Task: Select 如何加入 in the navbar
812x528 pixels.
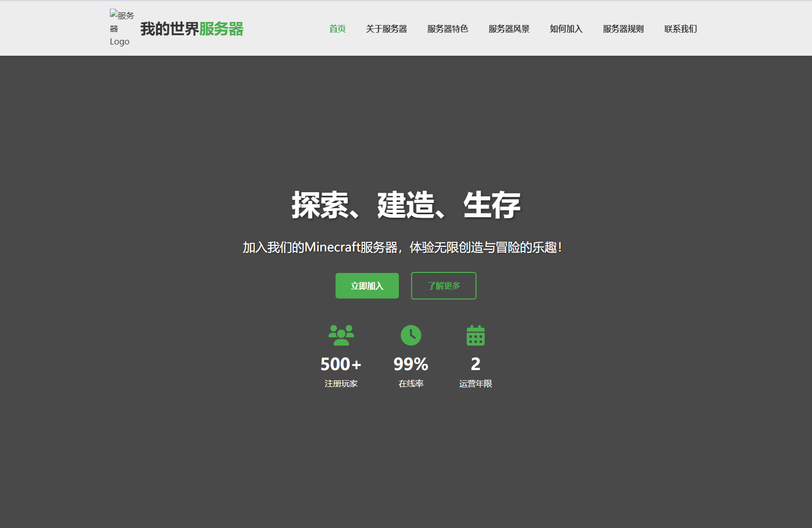Action: point(566,29)
